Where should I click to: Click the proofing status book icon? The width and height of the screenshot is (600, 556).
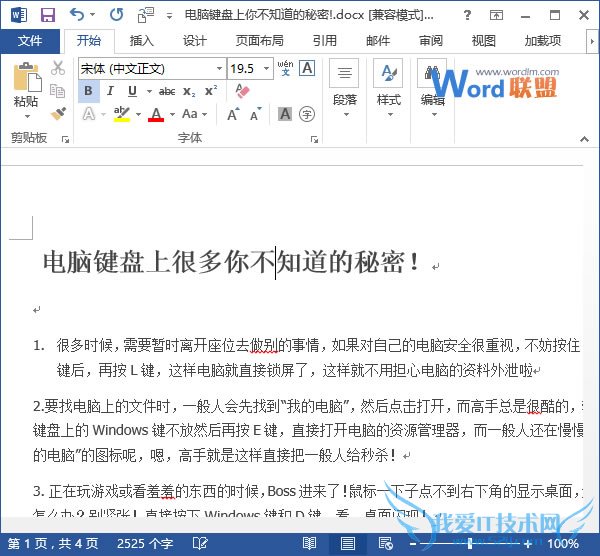coord(200,543)
